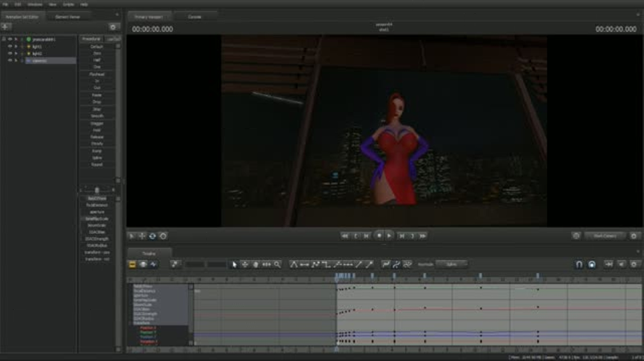Select Position X channel in the graph list
This screenshot has height=361, width=644.
point(148,328)
